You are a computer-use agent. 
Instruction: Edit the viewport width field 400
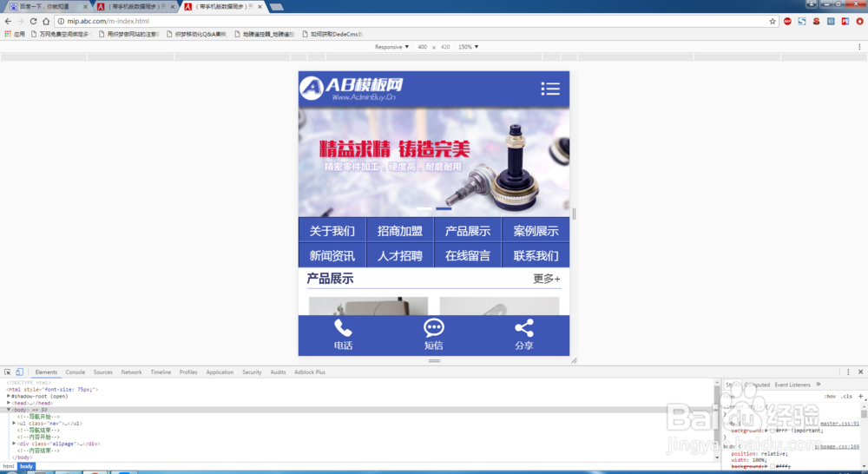tap(423, 47)
